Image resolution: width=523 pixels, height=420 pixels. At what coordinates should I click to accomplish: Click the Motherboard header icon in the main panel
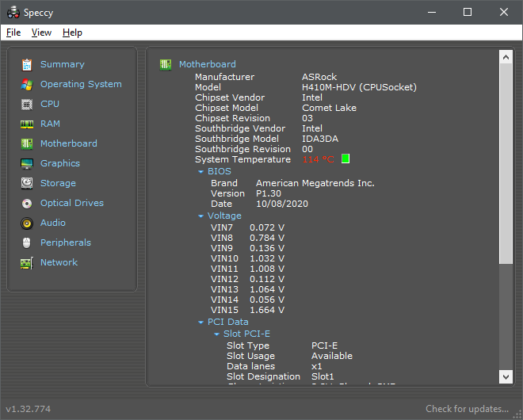click(166, 64)
